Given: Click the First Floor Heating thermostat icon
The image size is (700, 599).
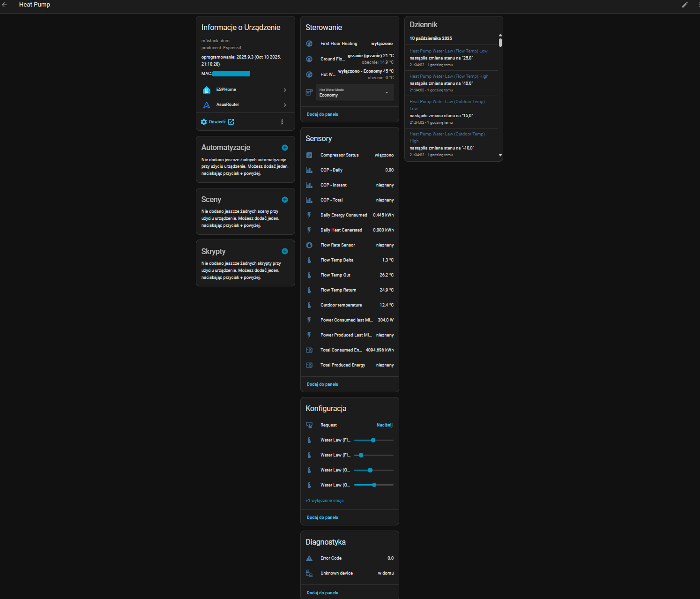Looking at the screenshot, I should pyautogui.click(x=309, y=44).
